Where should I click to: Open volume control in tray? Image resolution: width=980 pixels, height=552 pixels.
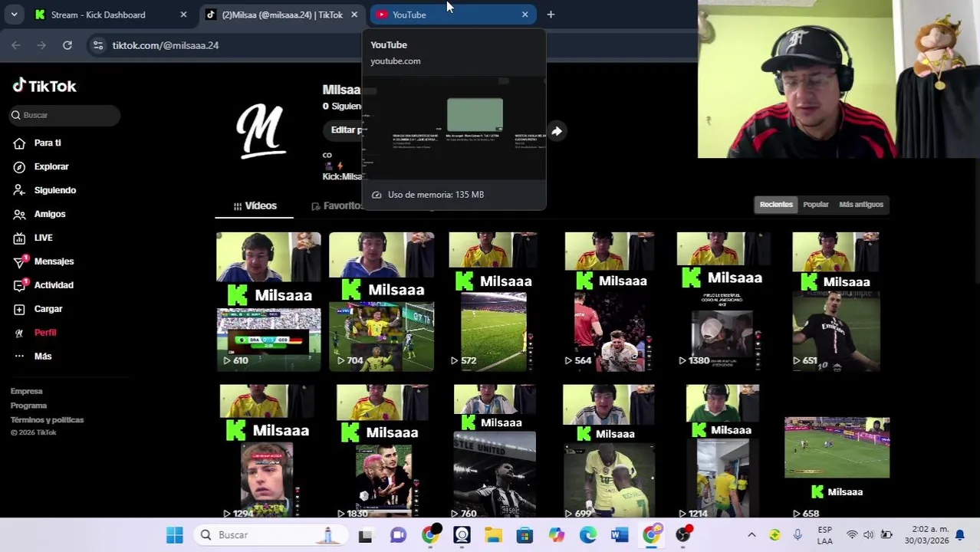point(868,535)
